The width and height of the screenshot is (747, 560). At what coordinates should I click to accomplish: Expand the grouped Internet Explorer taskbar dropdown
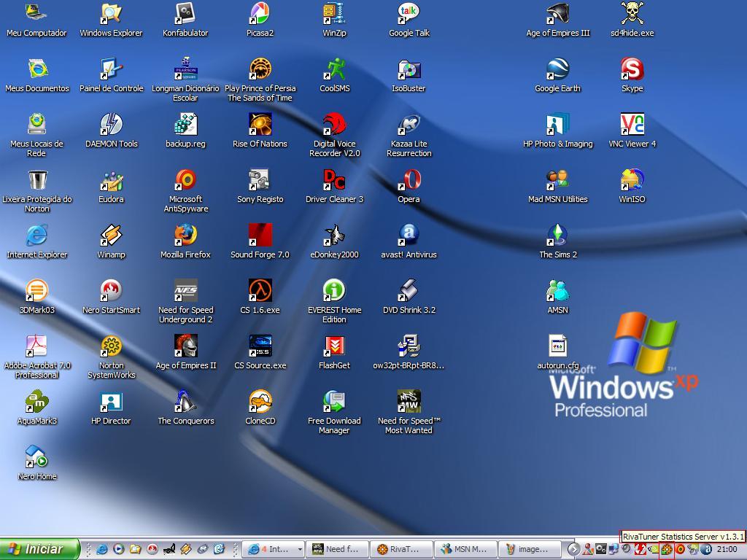(300, 550)
